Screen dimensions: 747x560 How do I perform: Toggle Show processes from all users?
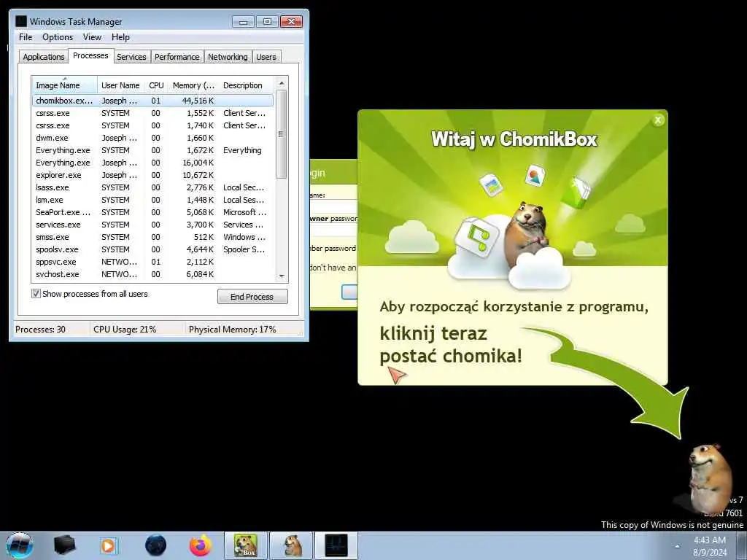pyautogui.click(x=36, y=294)
